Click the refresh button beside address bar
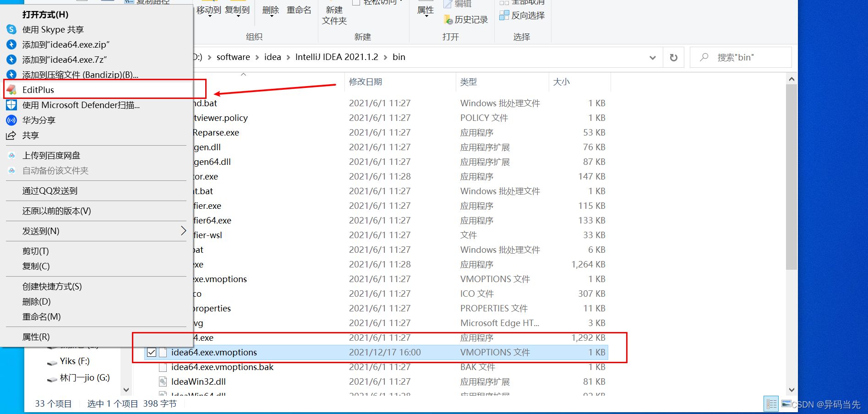Screen dimensions: 868x414 coord(673,57)
